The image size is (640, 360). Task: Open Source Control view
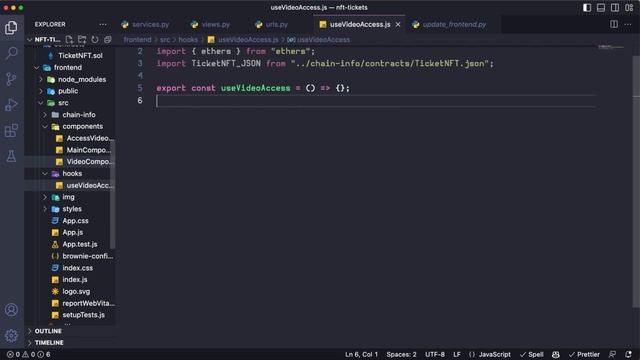pos(11,79)
